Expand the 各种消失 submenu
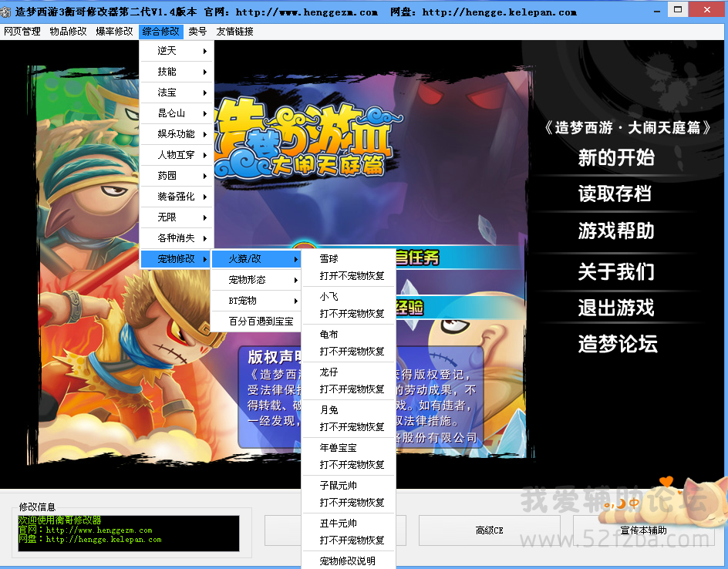This screenshot has height=569, width=728. [177, 238]
